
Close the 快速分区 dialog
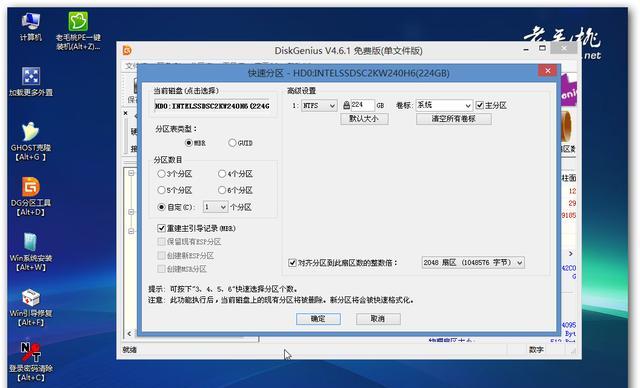pos(548,71)
